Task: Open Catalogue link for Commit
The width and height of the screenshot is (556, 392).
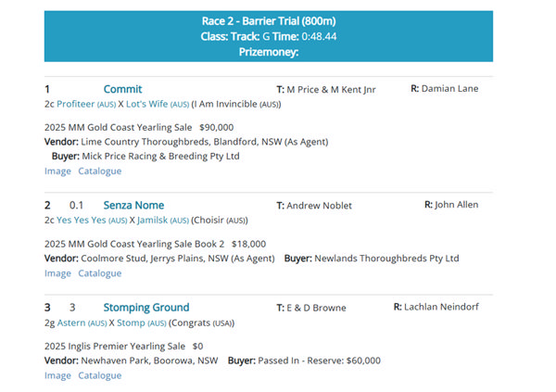Action: point(99,171)
